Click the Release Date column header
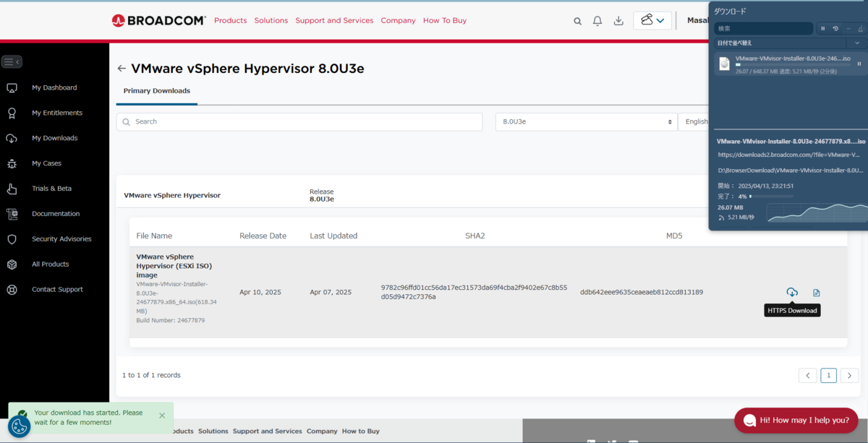 [263, 236]
